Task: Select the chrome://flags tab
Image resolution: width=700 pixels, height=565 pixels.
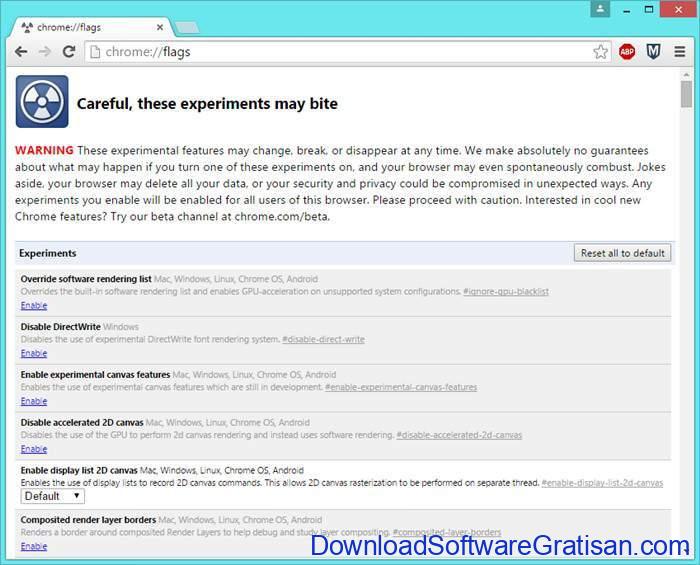Action: pos(91,27)
